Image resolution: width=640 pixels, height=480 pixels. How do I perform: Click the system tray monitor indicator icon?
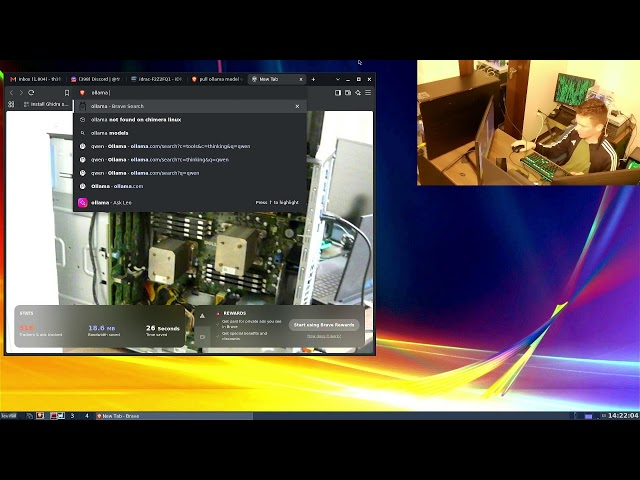click(588, 416)
